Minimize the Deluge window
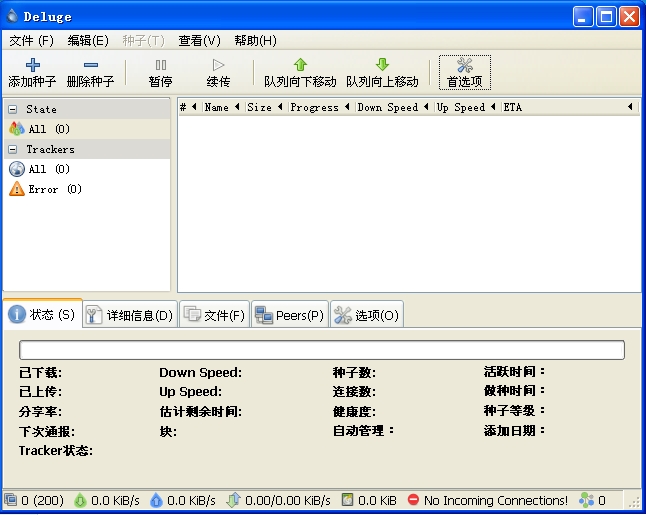 583,17
